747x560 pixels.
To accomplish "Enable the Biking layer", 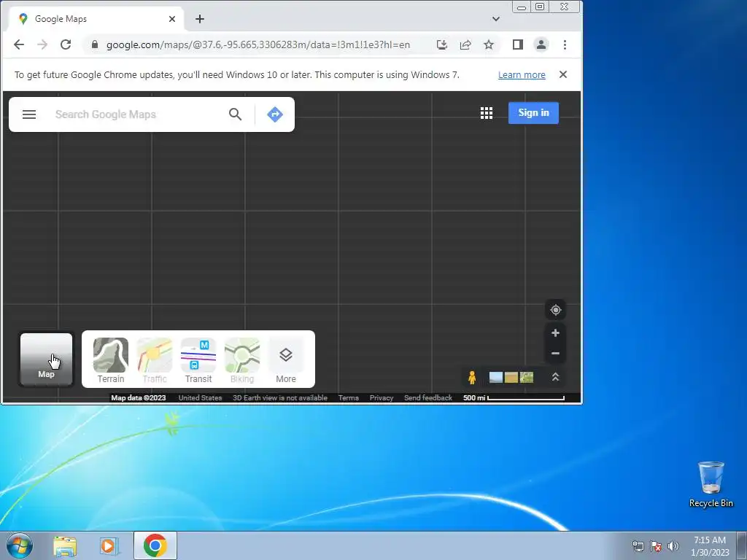I will point(242,360).
